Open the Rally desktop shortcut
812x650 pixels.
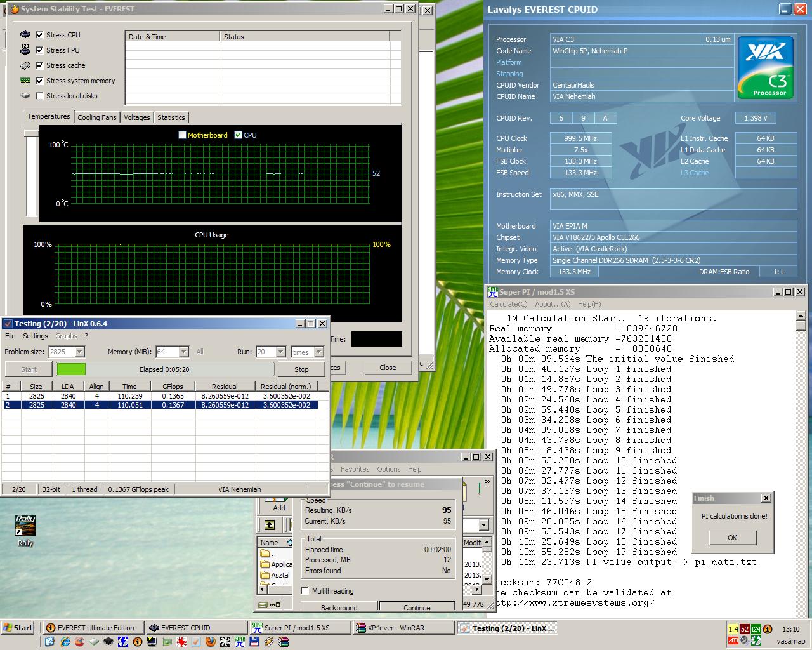click(x=25, y=531)
